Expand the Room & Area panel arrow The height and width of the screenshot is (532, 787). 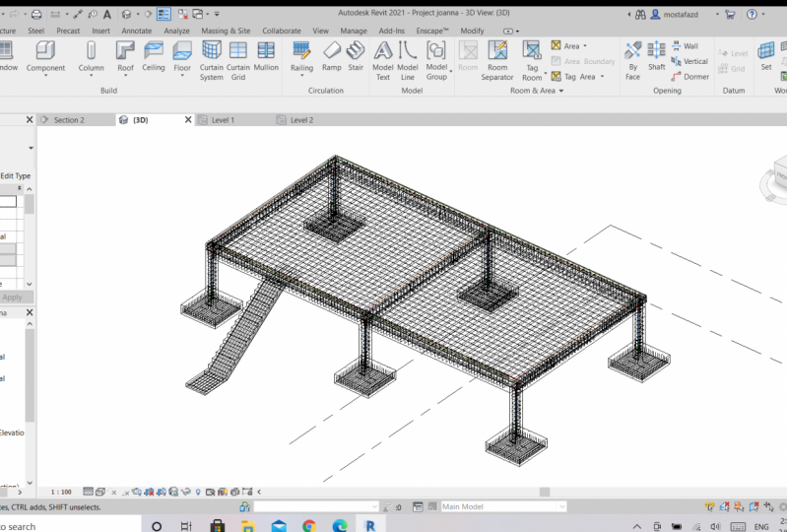[561, 91]
